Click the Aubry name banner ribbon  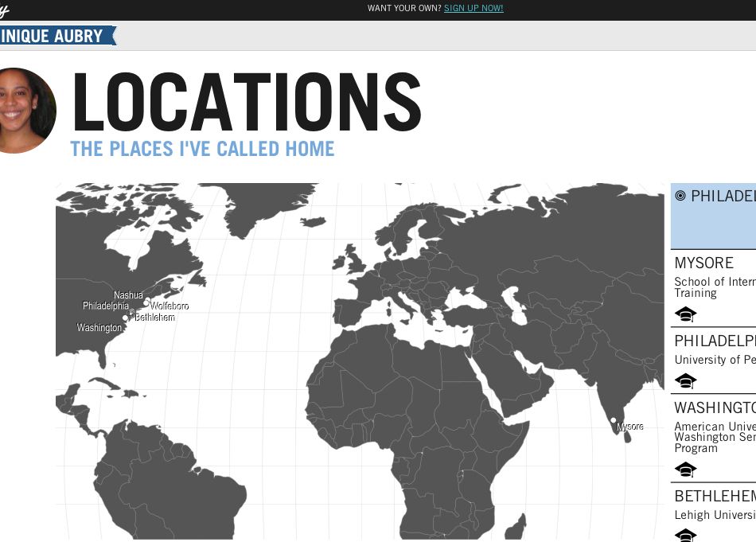54,36
